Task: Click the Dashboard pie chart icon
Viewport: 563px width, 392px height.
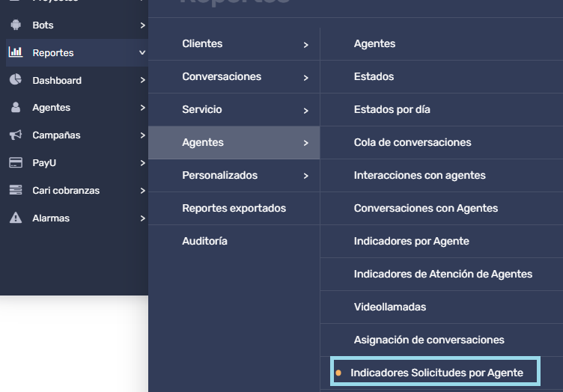Action: (x=16, y=79)
